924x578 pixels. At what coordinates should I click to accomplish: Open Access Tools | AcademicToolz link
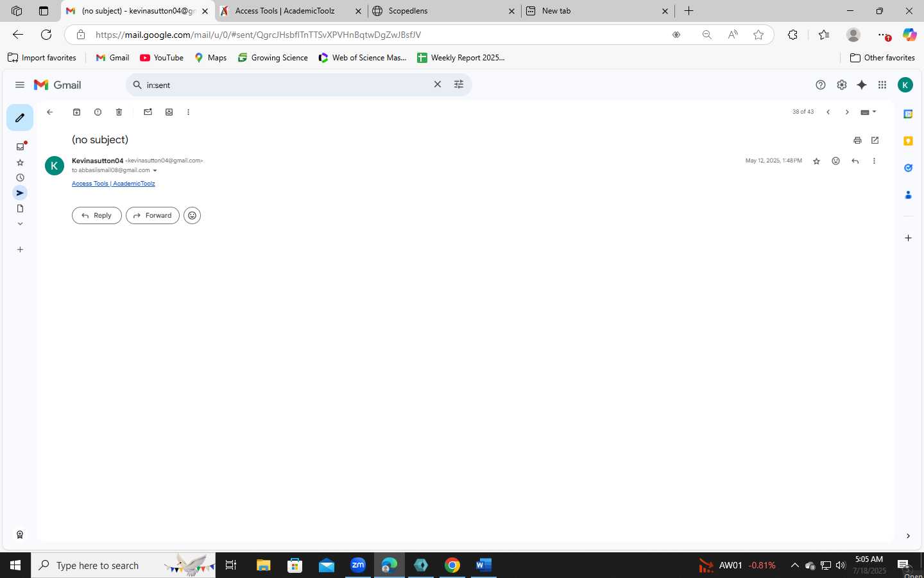(x=114, y=184)
